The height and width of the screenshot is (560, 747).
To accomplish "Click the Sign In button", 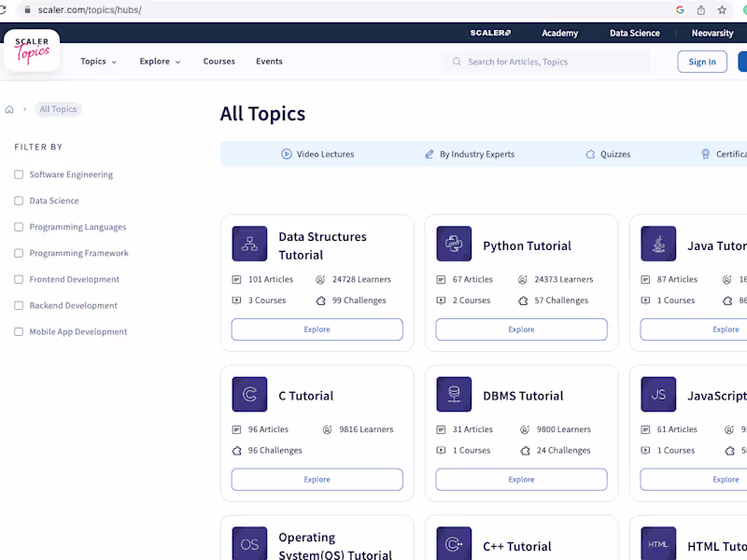I will 702,62.
